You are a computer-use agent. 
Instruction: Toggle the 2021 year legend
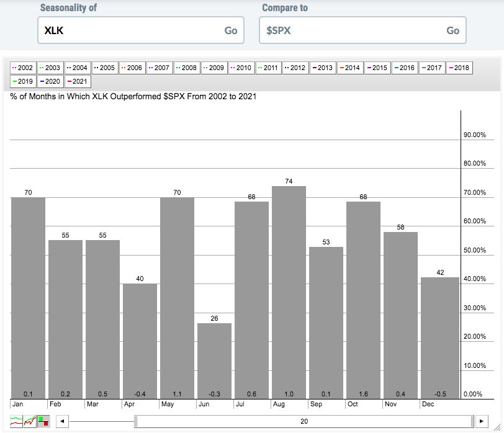pos(78,81)
